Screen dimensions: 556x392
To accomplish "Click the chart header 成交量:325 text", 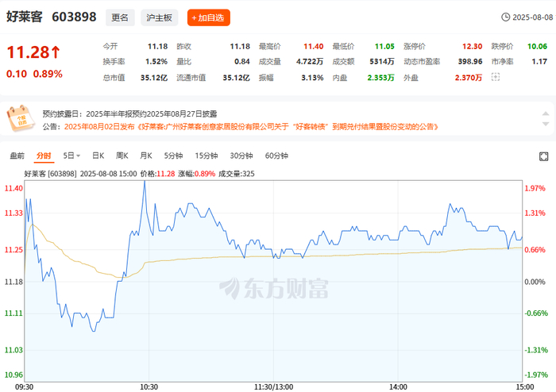I will click(x=237, y=174).
